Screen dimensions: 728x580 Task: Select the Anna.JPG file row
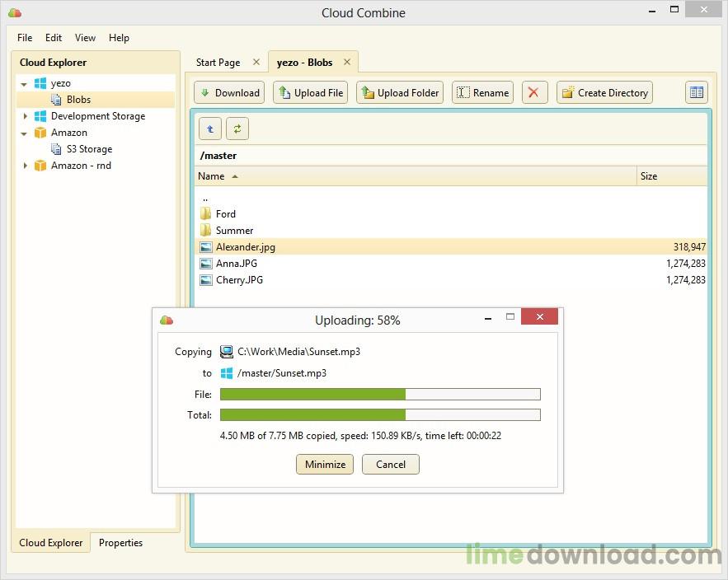click(451, 264)
